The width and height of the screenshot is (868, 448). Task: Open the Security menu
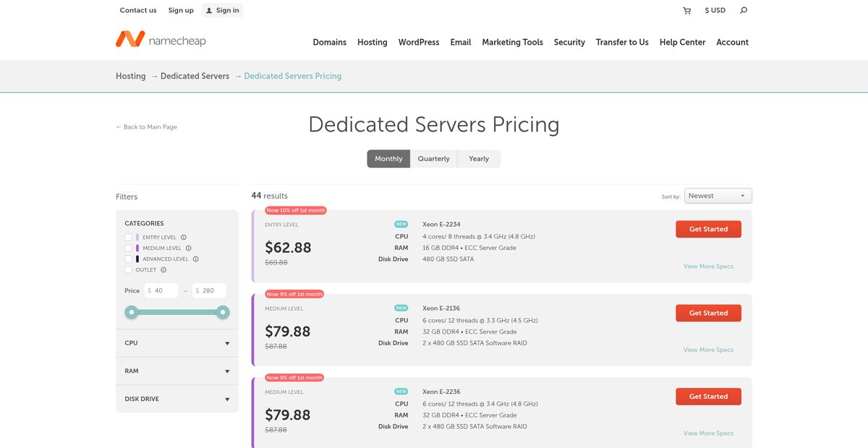(x=569, y=42)
